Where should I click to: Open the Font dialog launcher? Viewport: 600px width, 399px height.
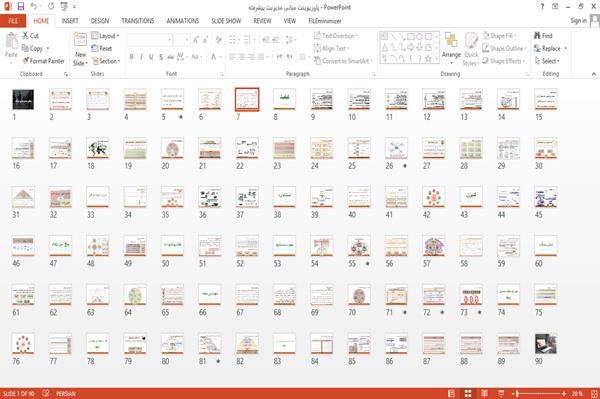point(222,74)
